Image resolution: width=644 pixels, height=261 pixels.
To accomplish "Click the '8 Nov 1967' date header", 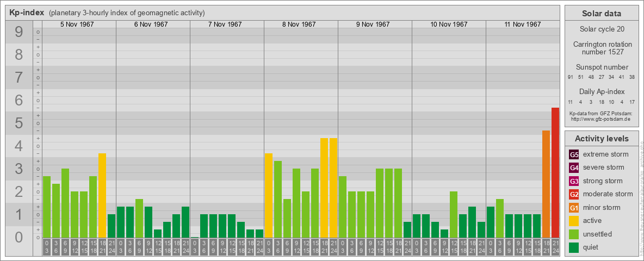I will pyautogui.click(x=299, y=24).
